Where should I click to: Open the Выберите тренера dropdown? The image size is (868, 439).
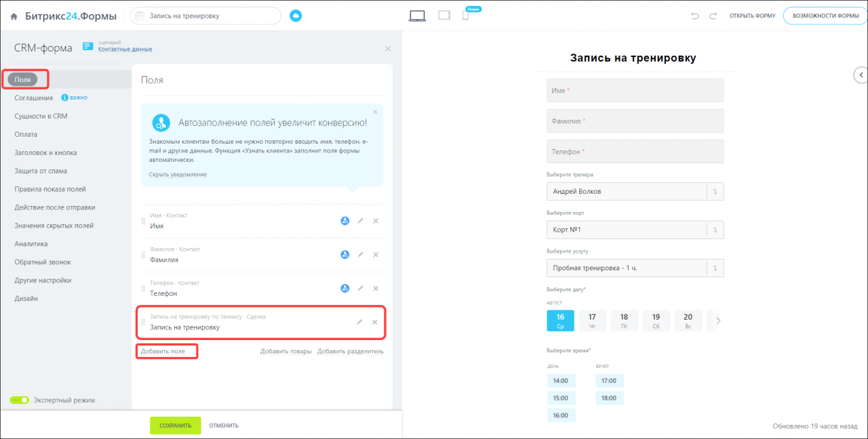[635, 192]
